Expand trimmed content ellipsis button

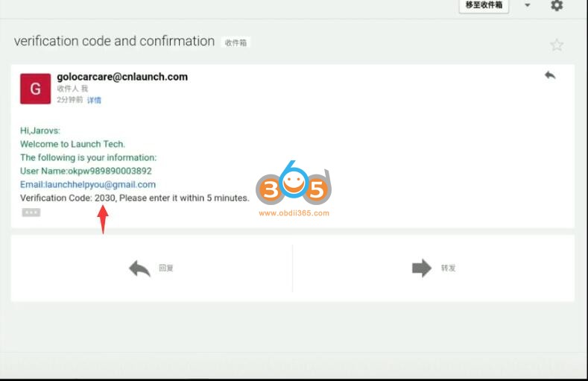[31, 212]
